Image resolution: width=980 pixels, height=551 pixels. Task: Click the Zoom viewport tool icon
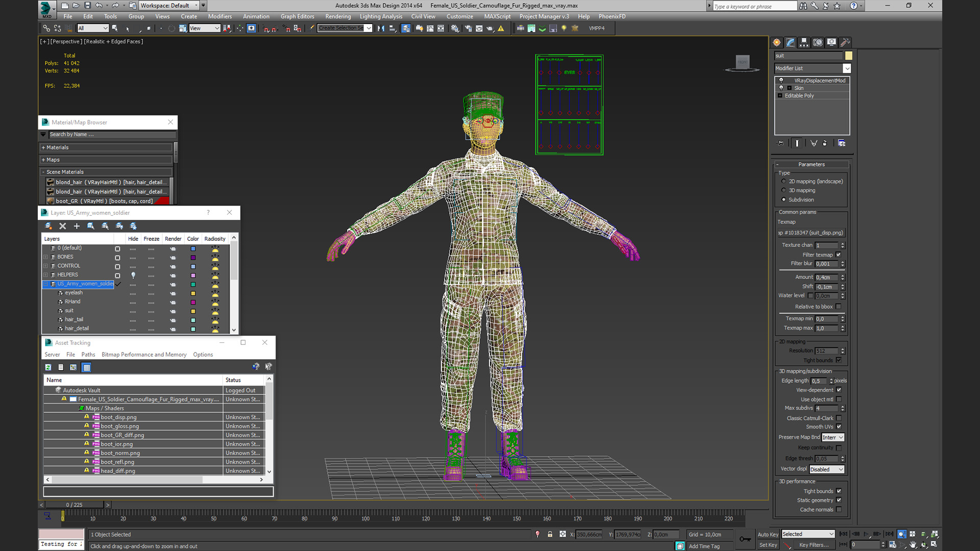point(902,534)
